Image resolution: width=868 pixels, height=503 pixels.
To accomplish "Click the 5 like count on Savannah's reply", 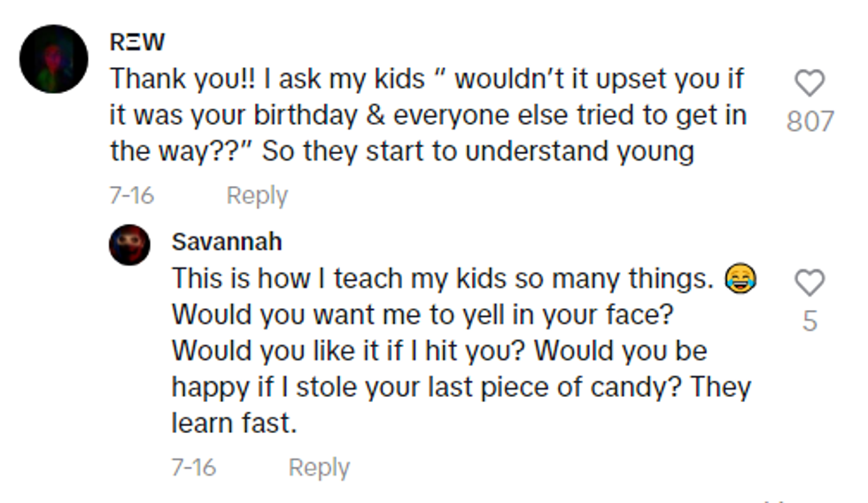I will pos(810,321).
